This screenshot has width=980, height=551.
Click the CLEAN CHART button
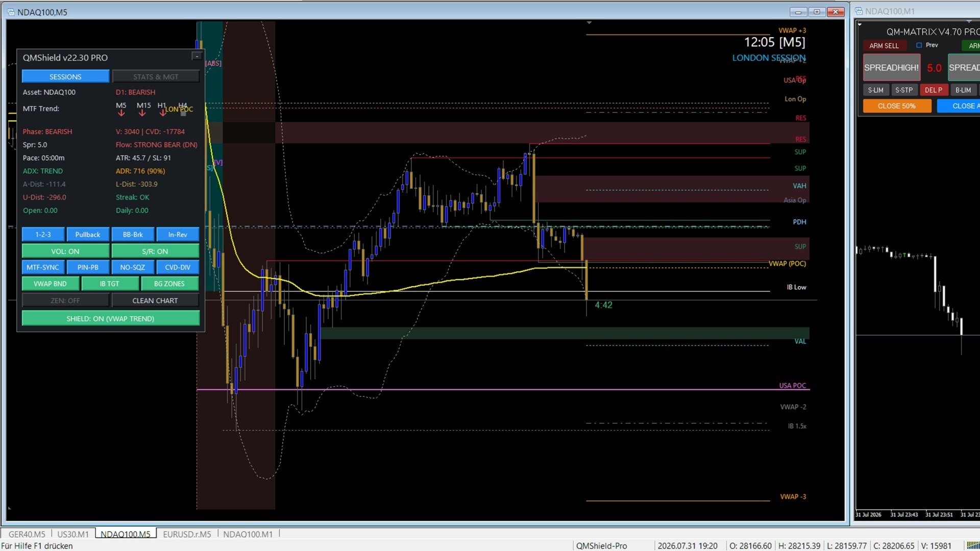point(155,300)
